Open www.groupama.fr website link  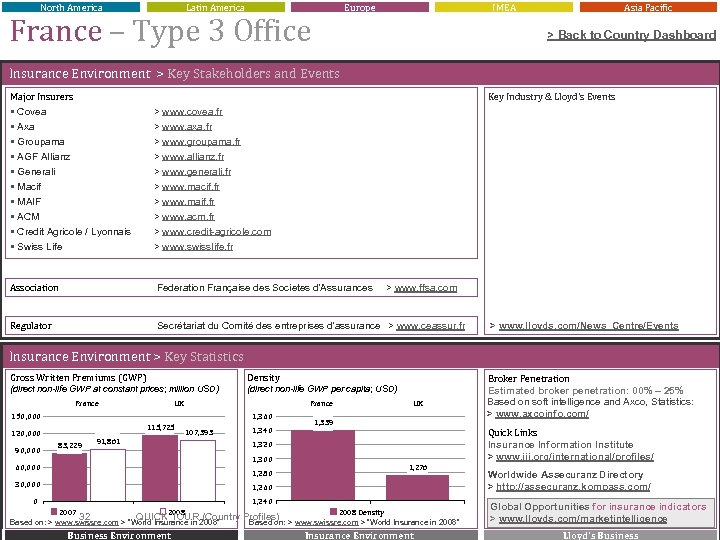coord(201,142)
